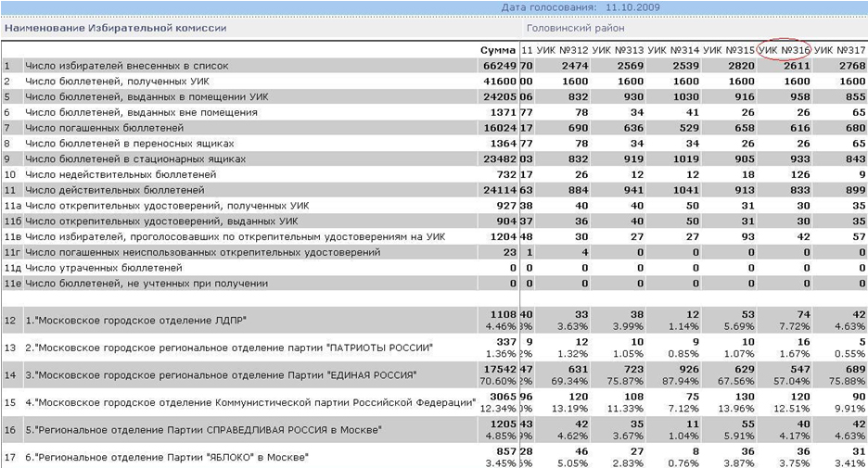The width and height of the screenshot is (868, 468).
Task: Click the Головинский район header
Action: pos(574,28)
